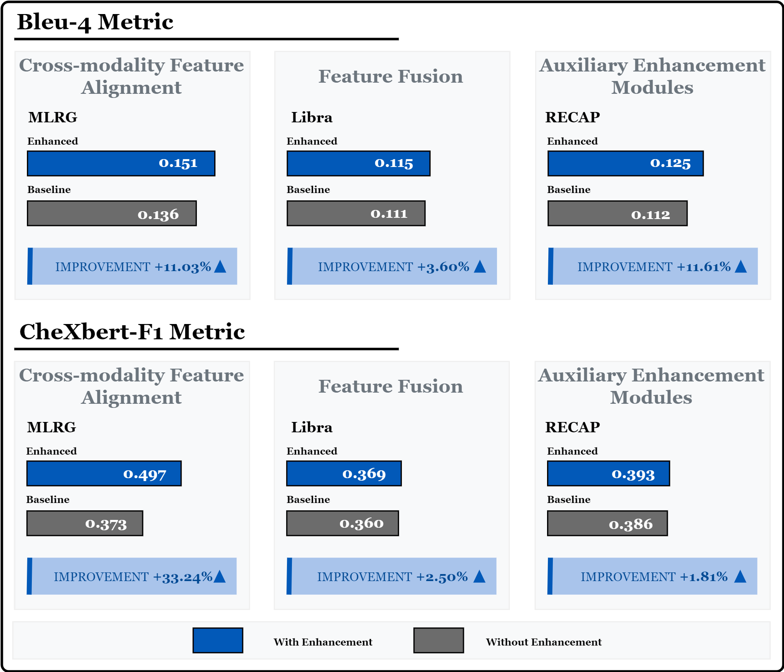784x672 pixels.
Task: Select the gray MLRG baseline bar showing 0.136
Action: coord(112,213)
